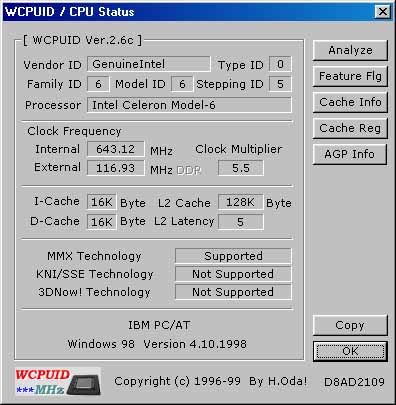The height and width of the screenshot is (405, 396).
Task: Copy the CPU status information
Action: click(350, 325)
